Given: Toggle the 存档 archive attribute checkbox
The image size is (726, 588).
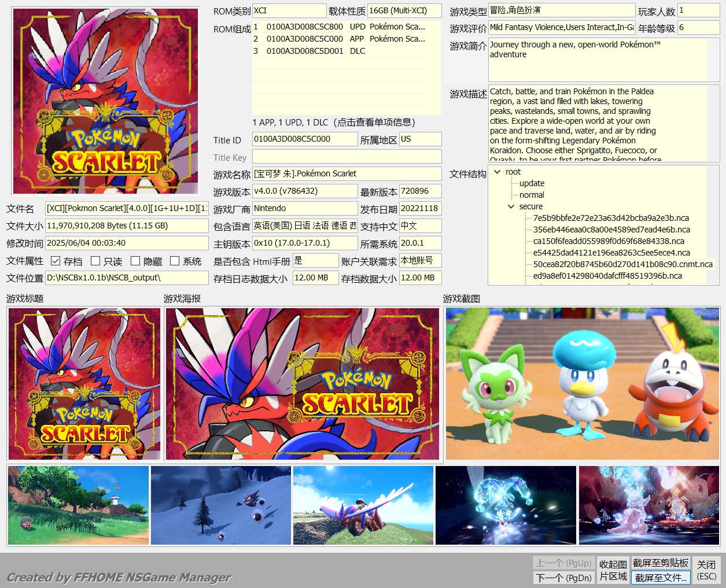Looking at the screenshot, I should 56,261.
